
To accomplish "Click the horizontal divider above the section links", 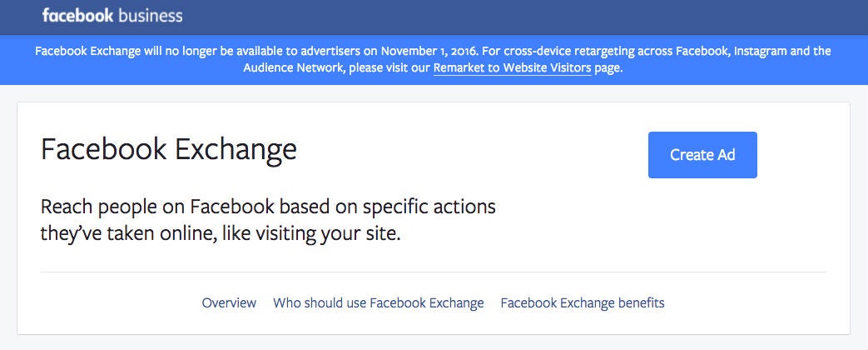I will (x=433, y=272).
